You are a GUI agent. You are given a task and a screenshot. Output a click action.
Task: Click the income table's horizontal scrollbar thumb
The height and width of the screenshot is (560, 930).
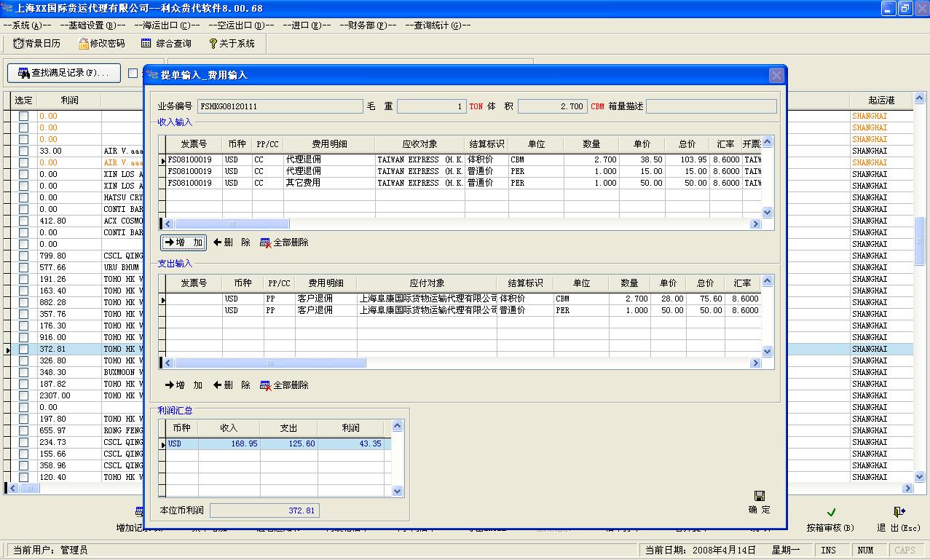pyautogui.click(x=232, y=224)
